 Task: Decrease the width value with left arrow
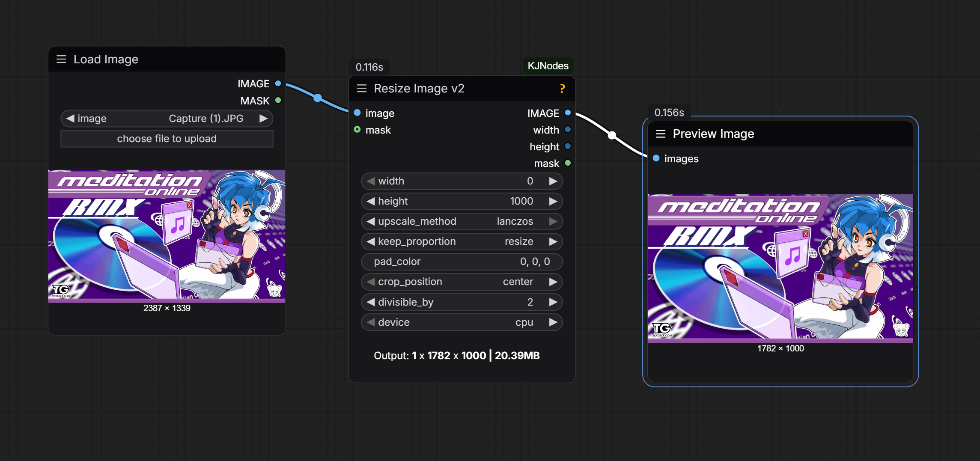pos(371,181)
